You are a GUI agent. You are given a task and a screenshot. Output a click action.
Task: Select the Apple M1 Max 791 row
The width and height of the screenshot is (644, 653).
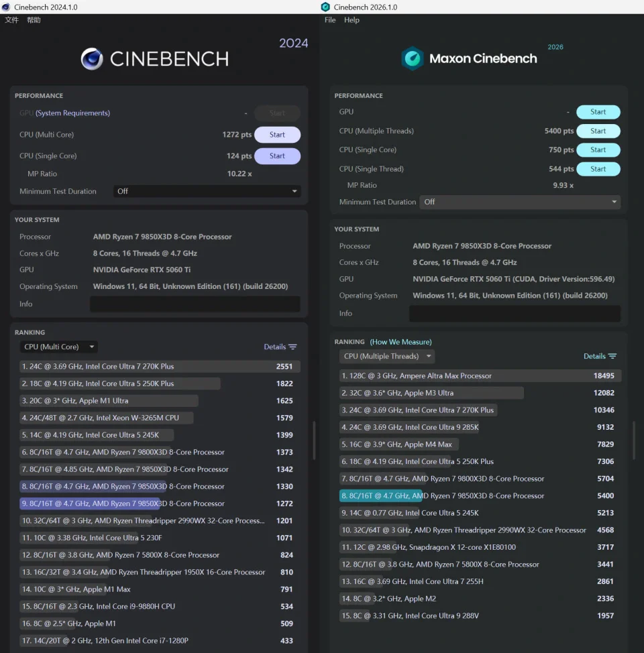click(x=160, y=589)
